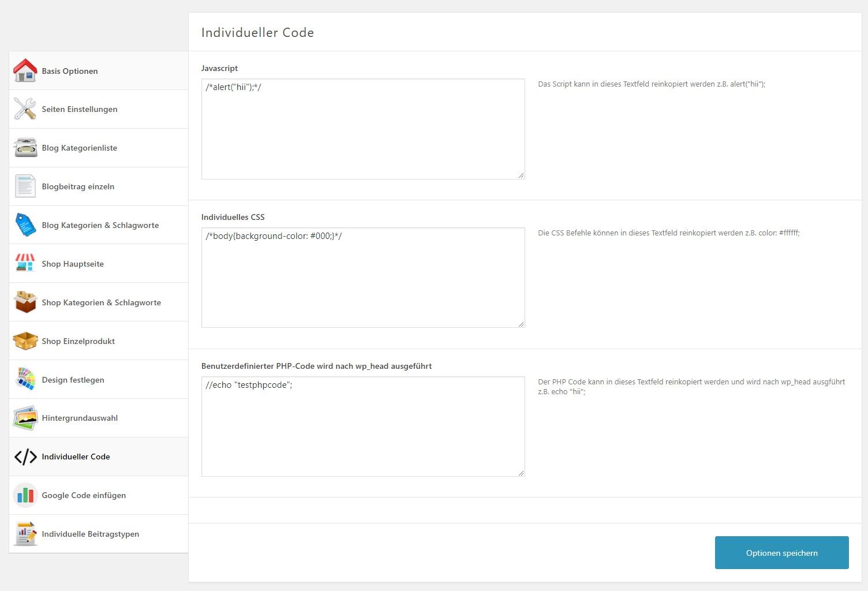Go to Blogbeitrag einzeln settings

coord(99,186)
